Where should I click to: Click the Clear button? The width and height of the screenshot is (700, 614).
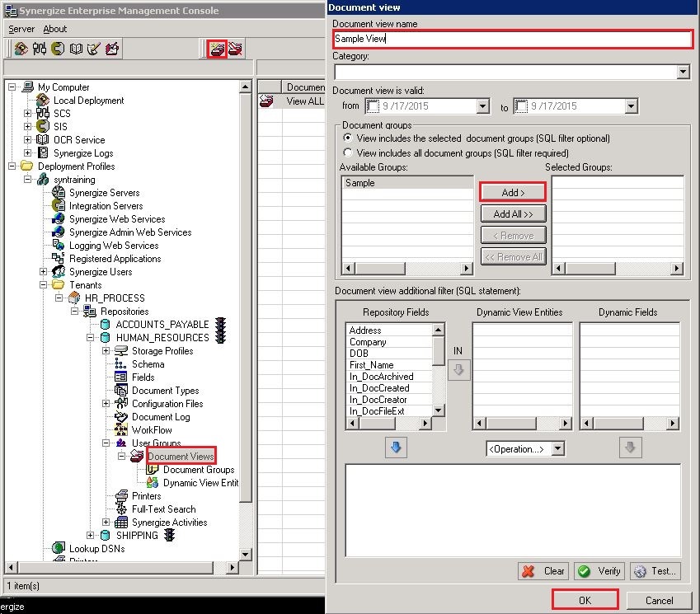click(x=543, y=570)
